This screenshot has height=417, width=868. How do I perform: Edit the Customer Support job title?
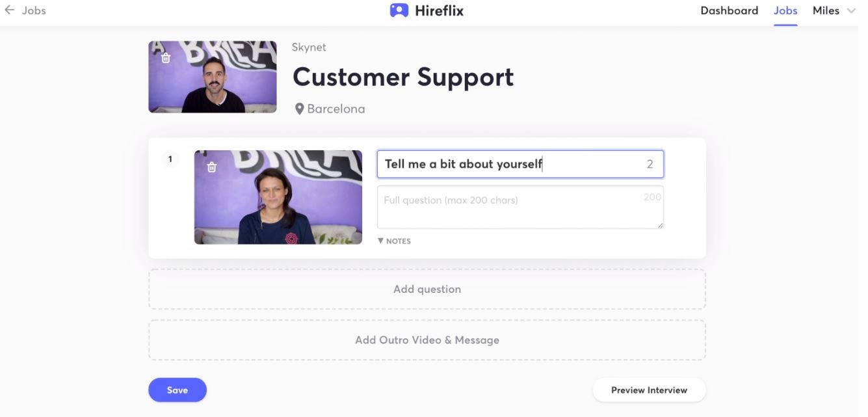403,77
